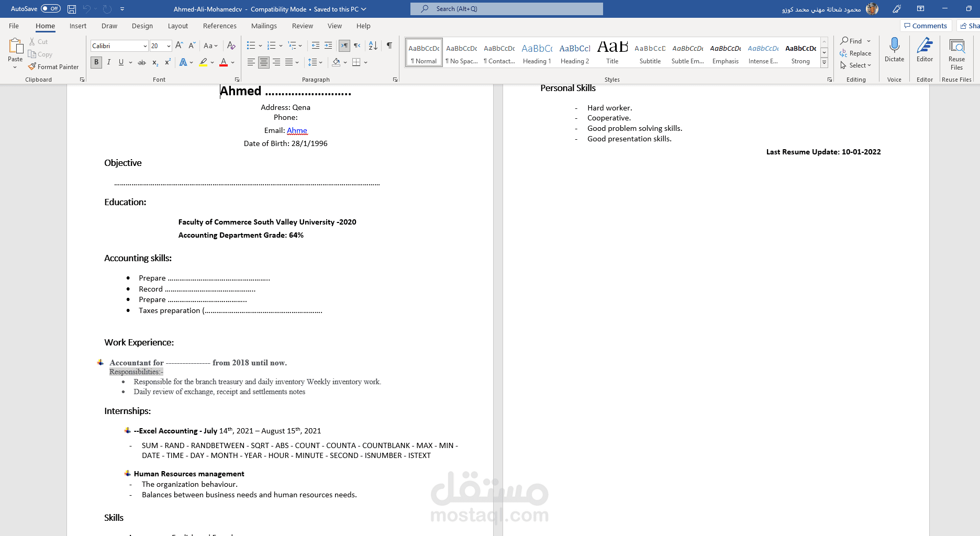Open pen ink mode icon in title bar
The image size is (980, 536).
pyautogui.click(x=896, y=9)
